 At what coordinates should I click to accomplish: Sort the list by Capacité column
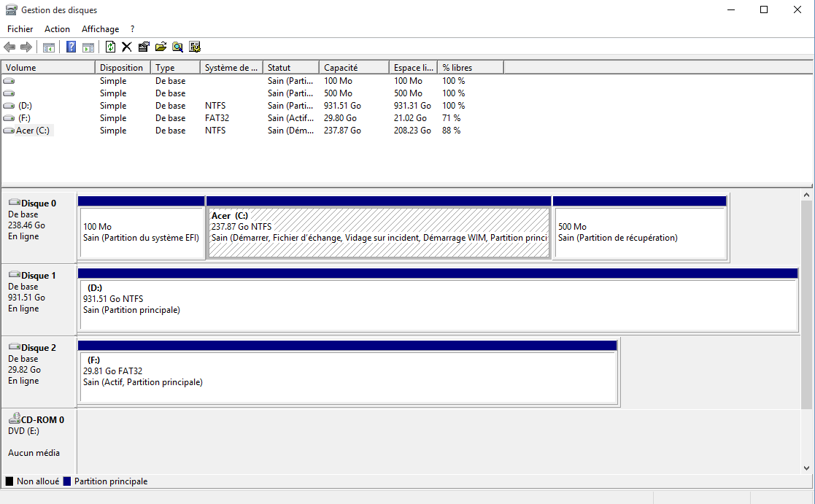[x=353, y=68]
